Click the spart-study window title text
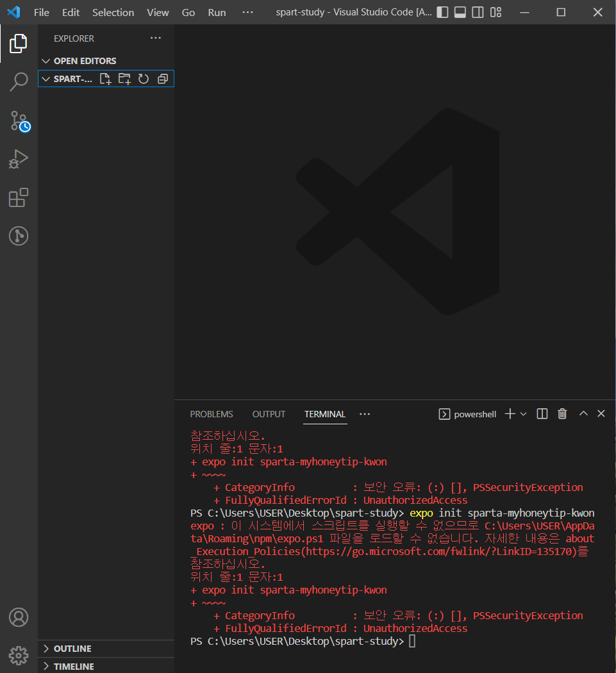This screenshot has width=616, height=673. coord(354,12)
